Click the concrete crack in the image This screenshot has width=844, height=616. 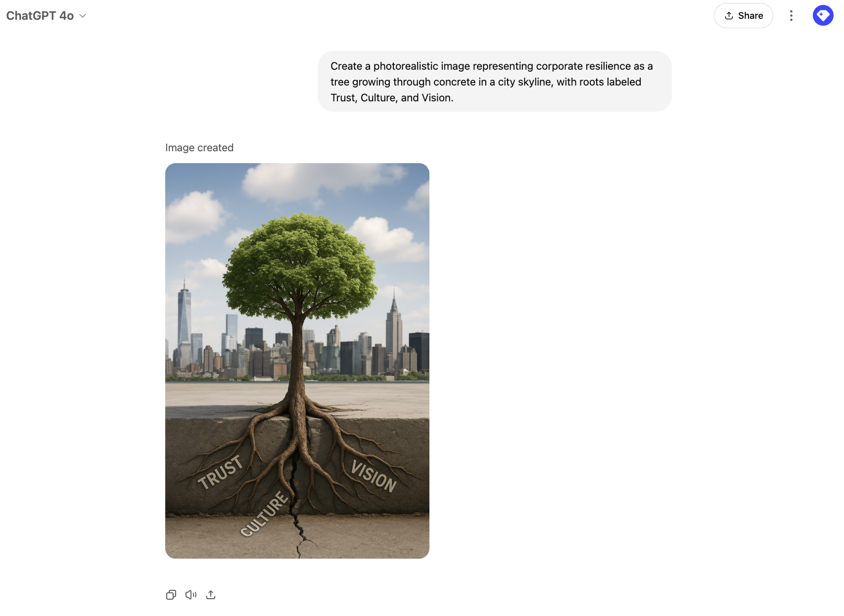pyautogui.click(x=297, y=509)
